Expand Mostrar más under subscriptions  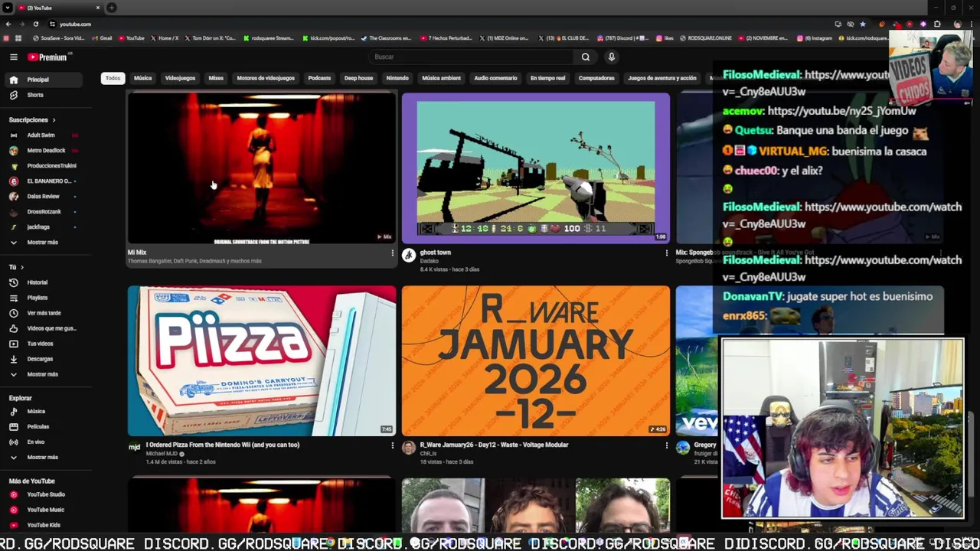pyautogui.click(x=46, y=243)
